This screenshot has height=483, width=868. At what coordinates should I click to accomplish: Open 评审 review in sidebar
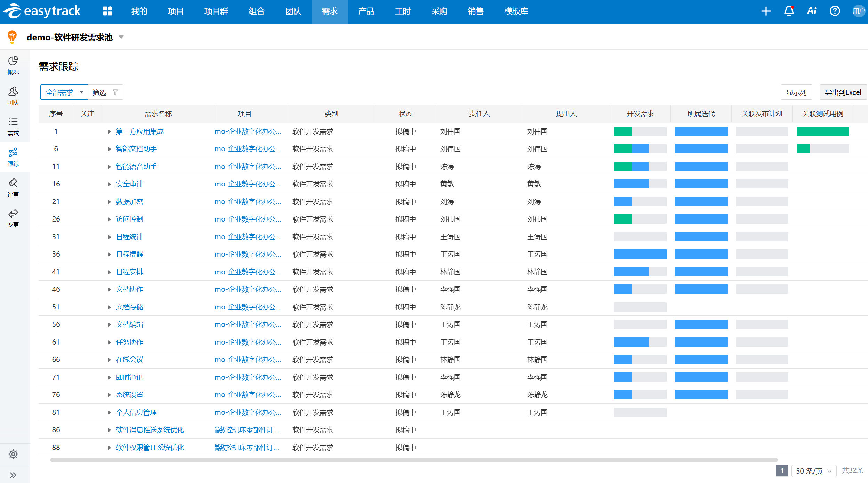click(x=13, y=188)
